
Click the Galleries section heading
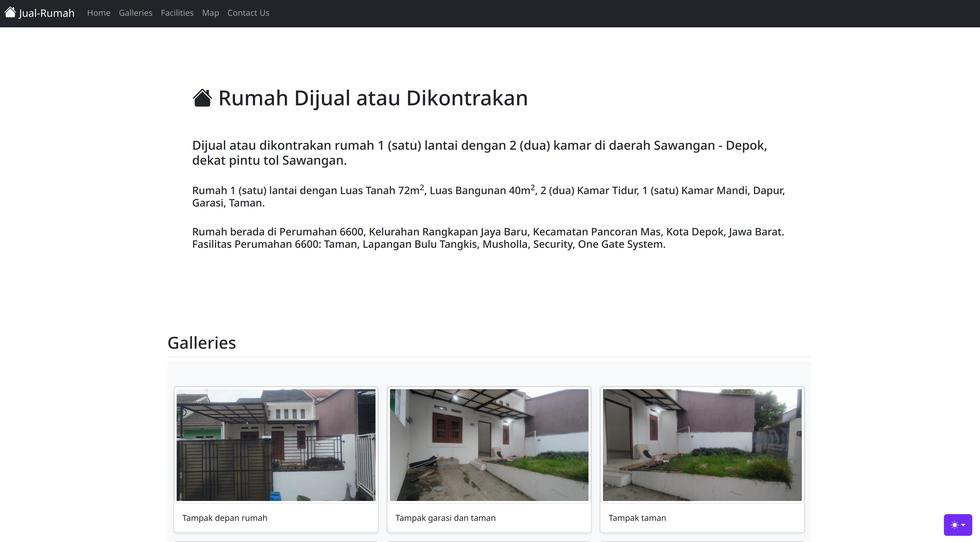pyautogui.click(x=202, y=342)
